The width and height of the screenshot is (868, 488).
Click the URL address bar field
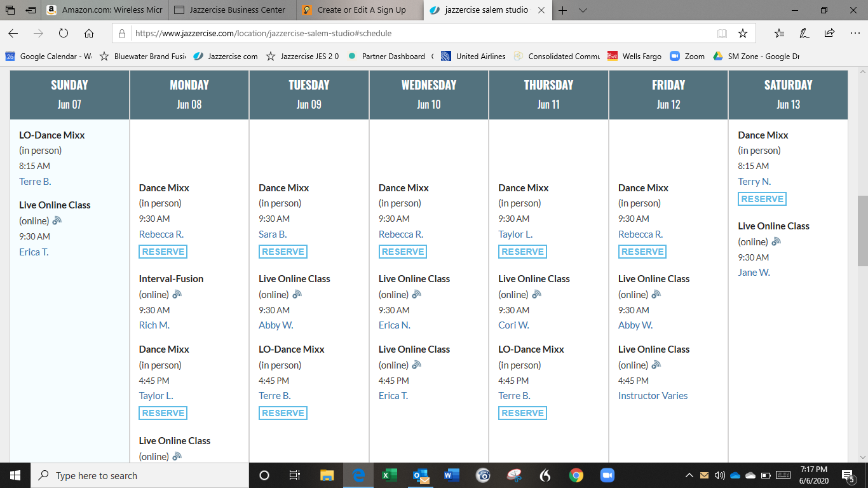tap(419, 34)
